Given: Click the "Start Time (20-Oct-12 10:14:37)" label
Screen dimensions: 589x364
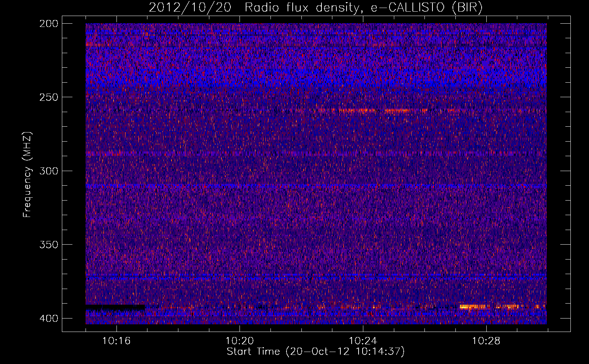Looking at the screenshot, I should click(x=316, y=352).
